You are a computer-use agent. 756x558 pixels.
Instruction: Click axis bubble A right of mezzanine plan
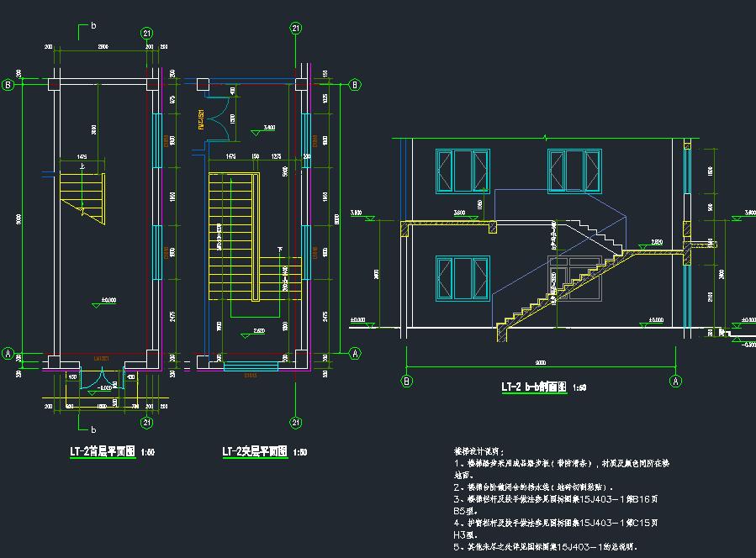(x=355, y=354)
